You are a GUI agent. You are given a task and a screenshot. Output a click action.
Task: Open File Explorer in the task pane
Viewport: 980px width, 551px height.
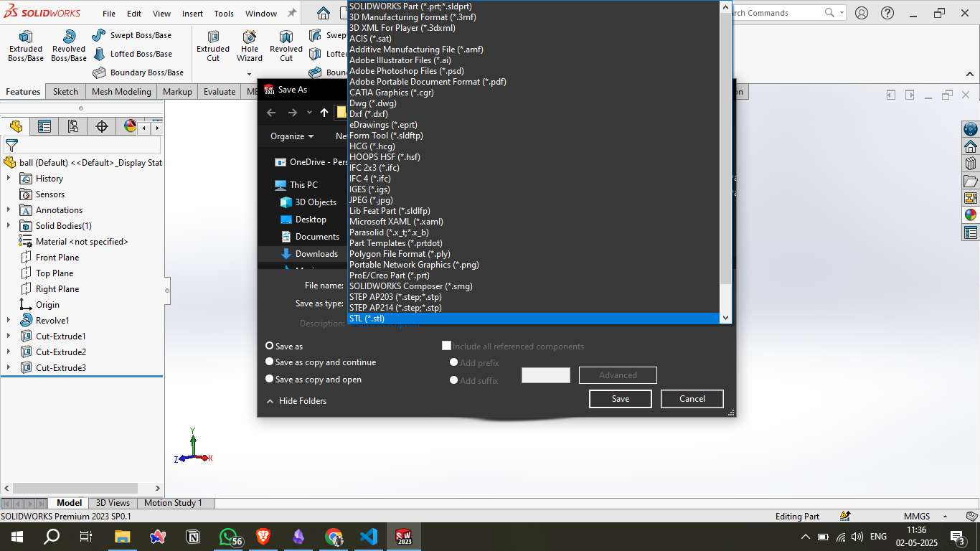pyautogui.click(x=971, y=181)
